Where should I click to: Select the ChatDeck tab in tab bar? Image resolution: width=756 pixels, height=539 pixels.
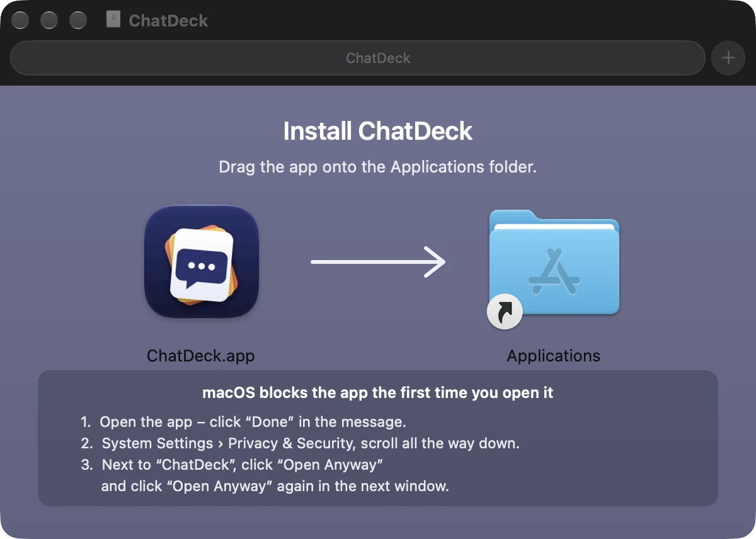point(358,58)
